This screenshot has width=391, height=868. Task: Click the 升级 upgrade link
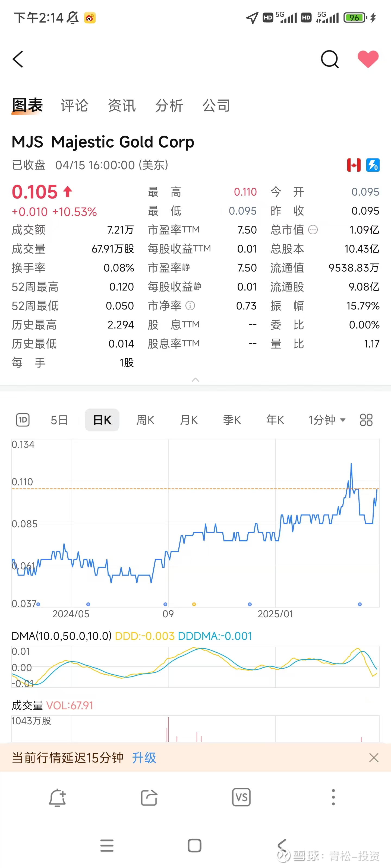click(x=144, y=758)
